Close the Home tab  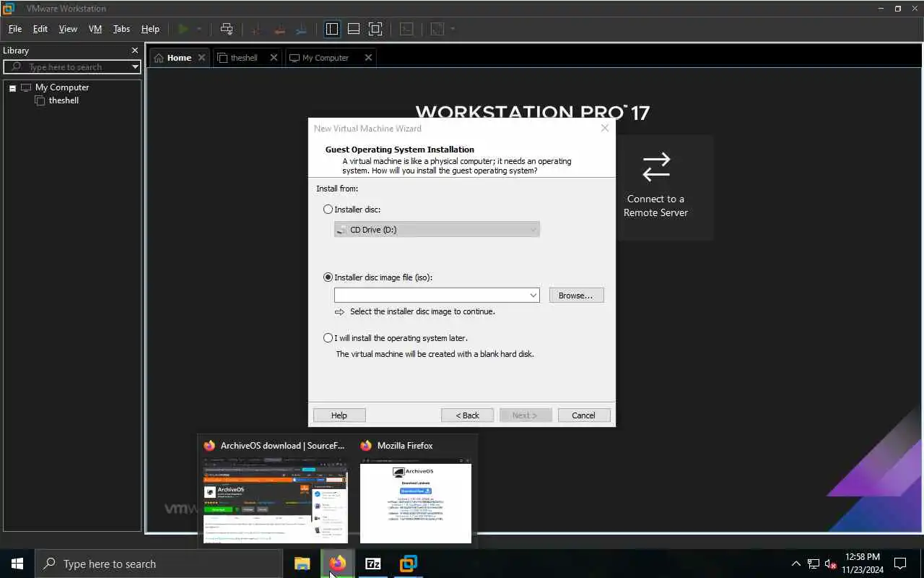tap(201, 58)
